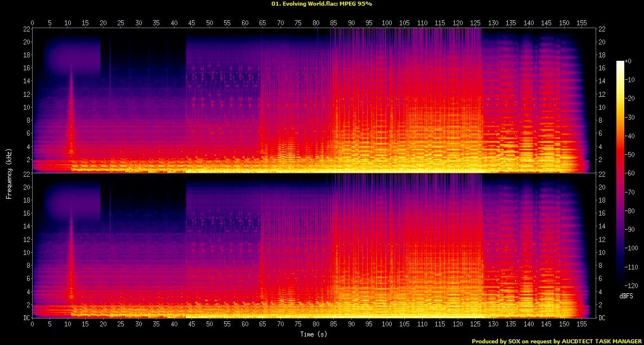Image resolution: width=644 pixels, height=345 pixels.
Task: Click the title "01. Evolving World.flac: MPEG 95%"
Action: pos(321,3)
